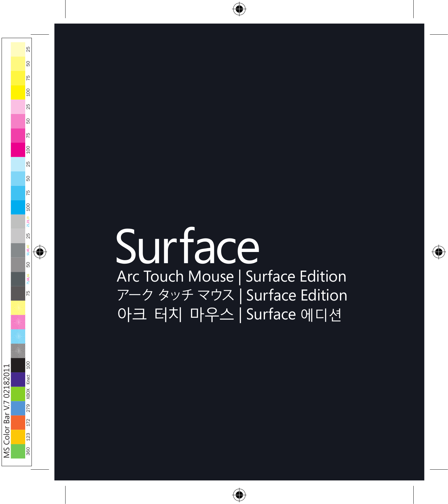
Task: Select the cyan starburst pattern target
Action: point(18,337)
